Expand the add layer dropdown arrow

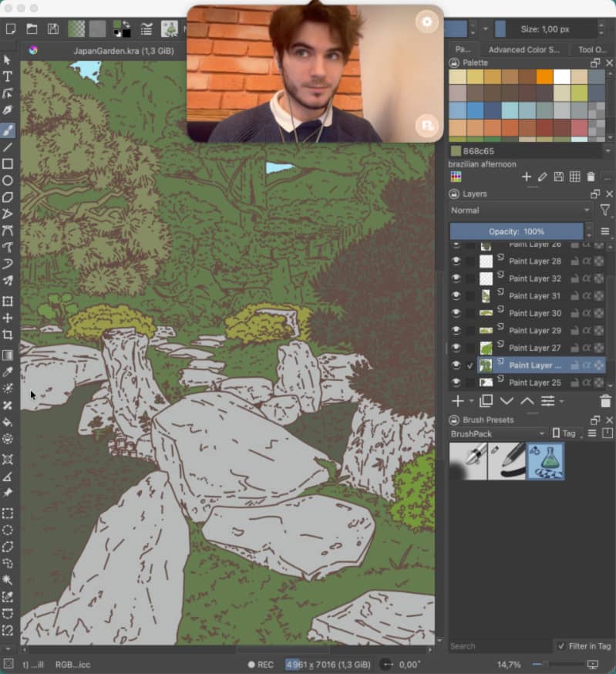coord(470,402)
